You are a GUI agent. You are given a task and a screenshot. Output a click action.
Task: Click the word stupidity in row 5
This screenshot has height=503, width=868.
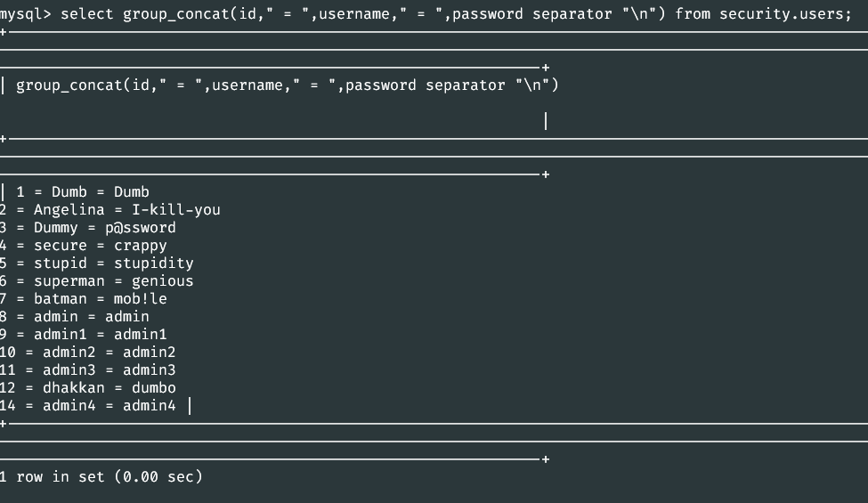pyautogui.click(x=154, y=264)
